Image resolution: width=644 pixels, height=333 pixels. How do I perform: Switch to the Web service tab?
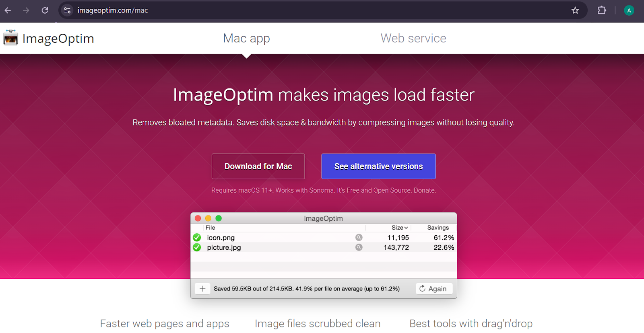413,38
